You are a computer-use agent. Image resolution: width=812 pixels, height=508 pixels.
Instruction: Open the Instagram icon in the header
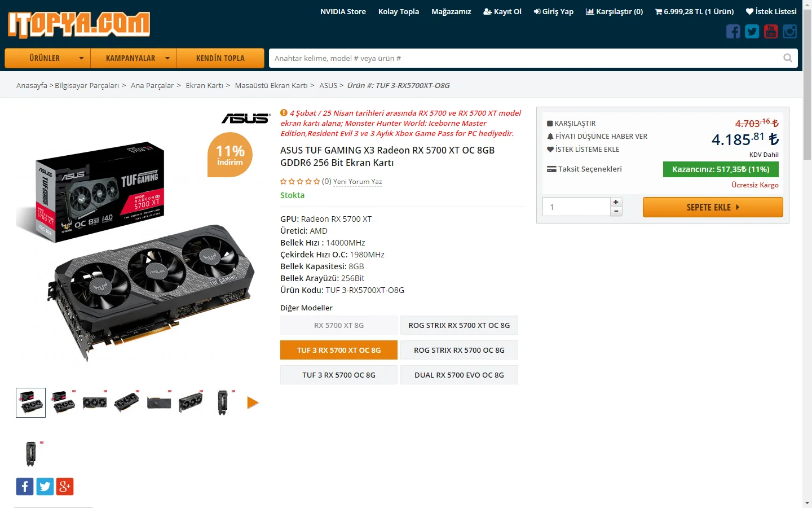790,32
